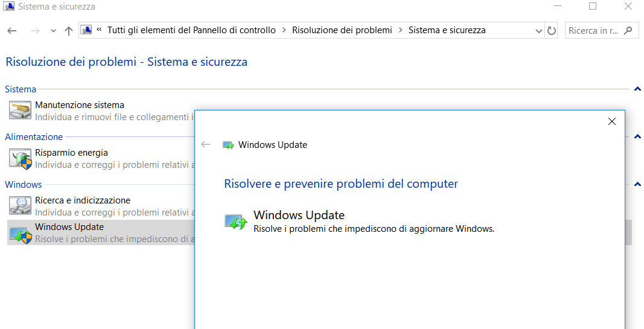
Task: Select Tutti gli elementi del Pannello di controllo breadcrumb
Action: (x=191, y=30)
